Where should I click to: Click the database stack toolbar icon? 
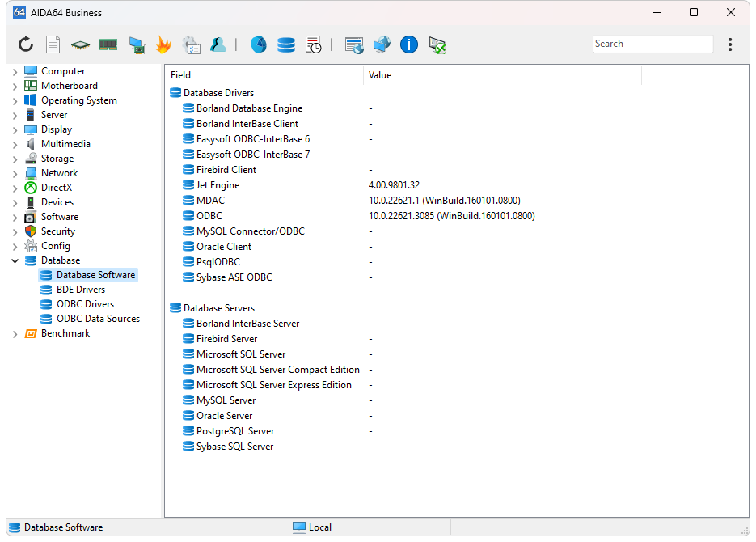pos(286,44)
